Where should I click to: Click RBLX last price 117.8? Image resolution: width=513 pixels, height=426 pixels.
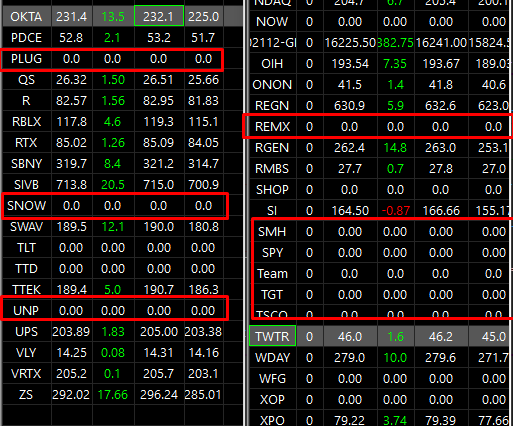(71, 122)
